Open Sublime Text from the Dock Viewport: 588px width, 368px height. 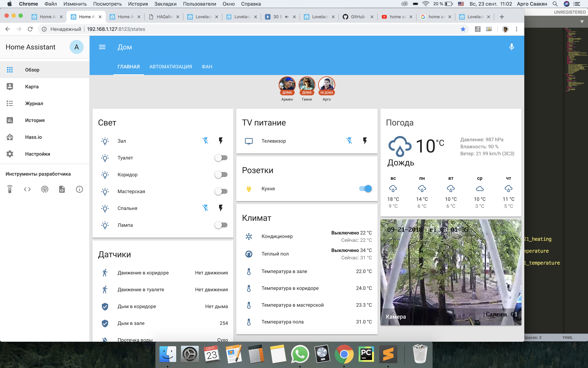pyautogui.click(x=388, y=354)
